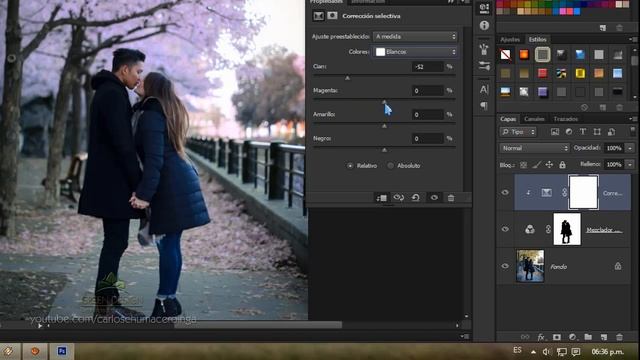View previous state of adjustment
640x360 pixels.
(398, 198)
